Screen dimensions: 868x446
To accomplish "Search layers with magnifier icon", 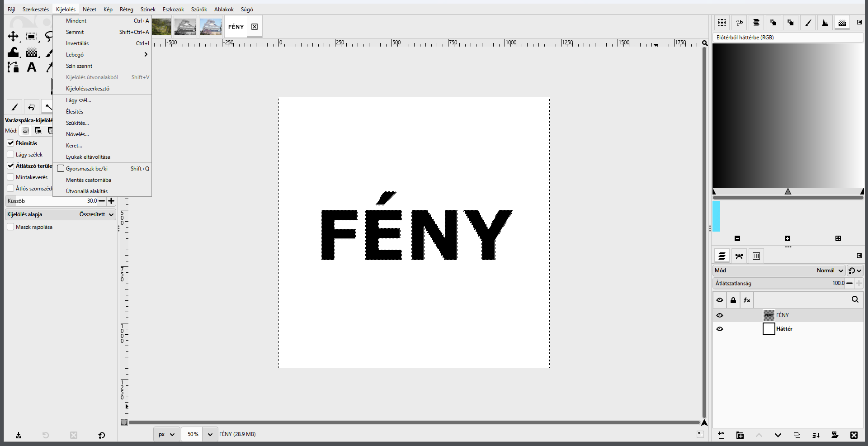I will click(855, 299).
